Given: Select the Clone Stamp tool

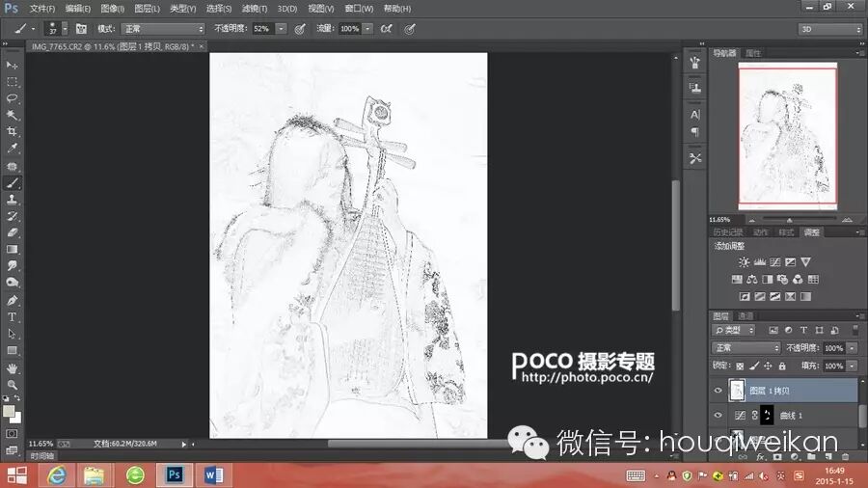Looking at the screenshot, I should 12,200.
